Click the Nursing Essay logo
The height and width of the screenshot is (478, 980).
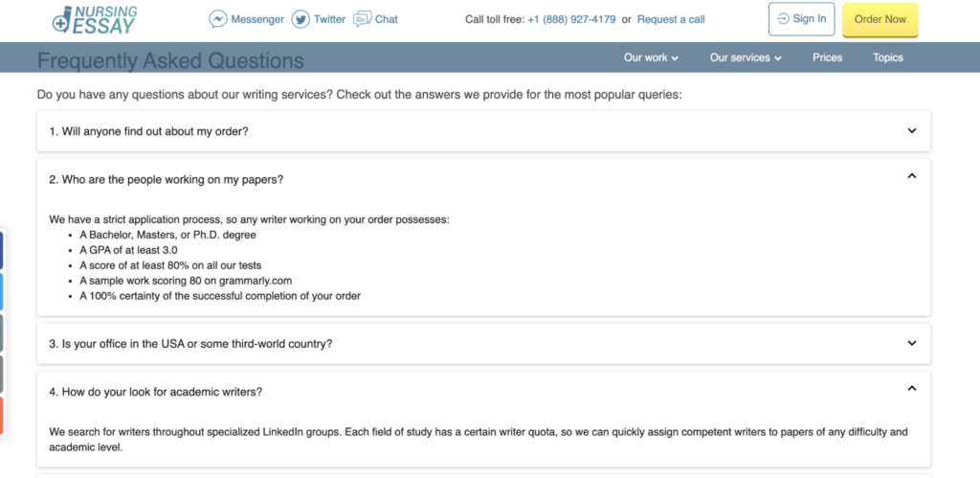point(95,19)
